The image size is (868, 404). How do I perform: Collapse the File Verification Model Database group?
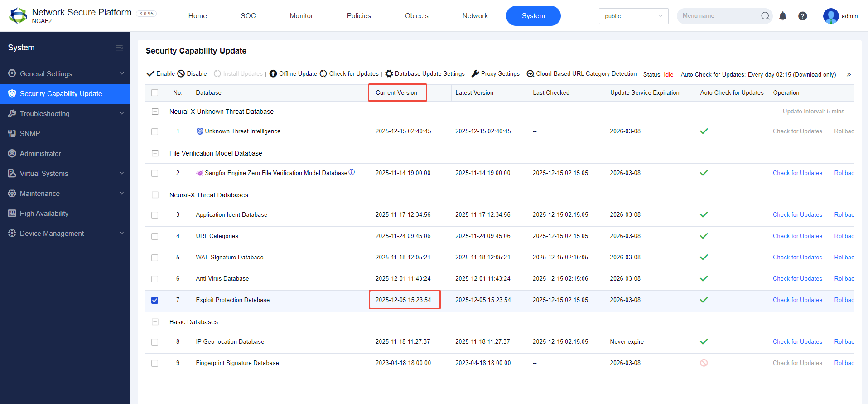(155, 153)
